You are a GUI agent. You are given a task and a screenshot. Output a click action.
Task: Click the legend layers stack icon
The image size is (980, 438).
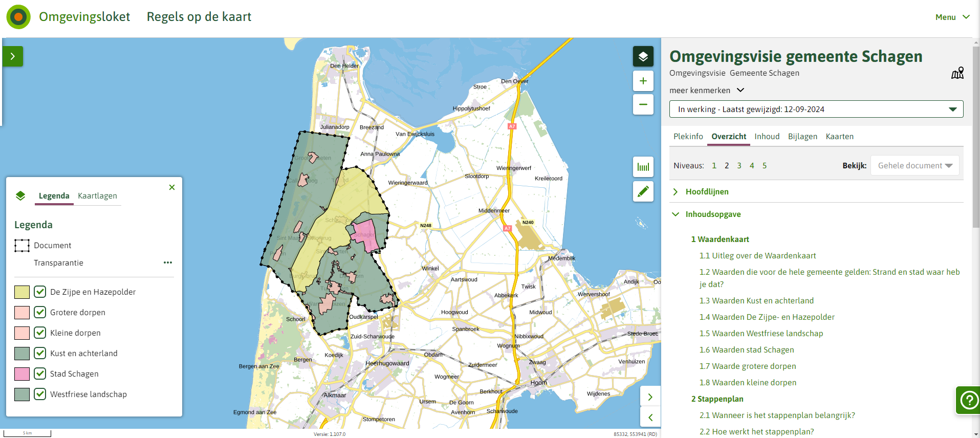(20, 195)
